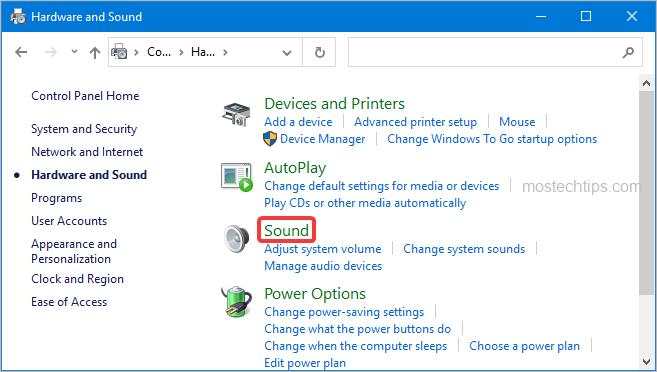
Task: Click the shield icon beside Device Manager
Action: click(x=270, y=139)
